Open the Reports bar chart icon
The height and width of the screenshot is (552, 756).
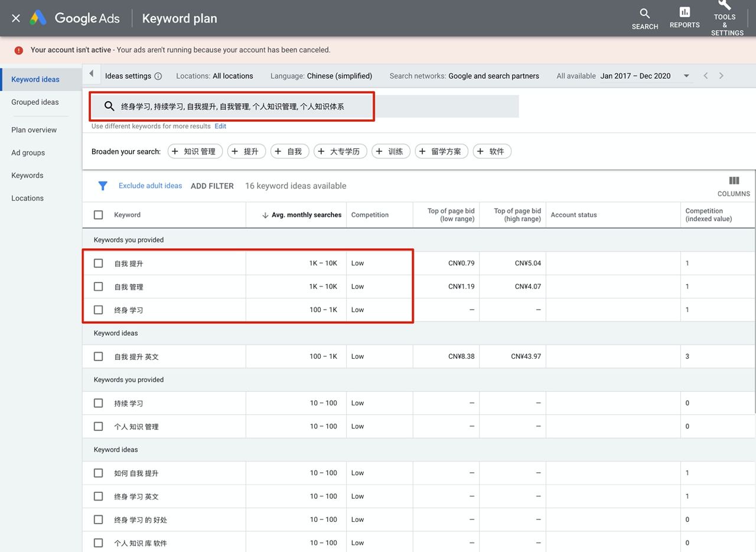pos(685,12)
